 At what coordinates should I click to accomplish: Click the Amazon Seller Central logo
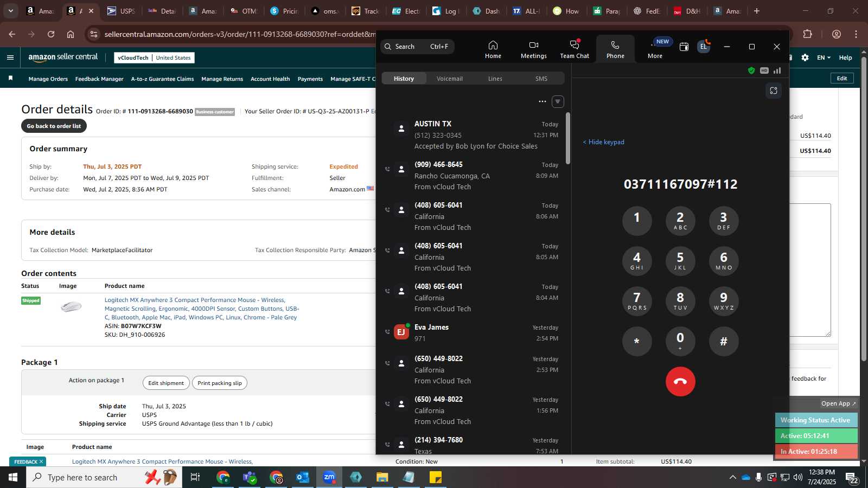click(x=63, y=57)
